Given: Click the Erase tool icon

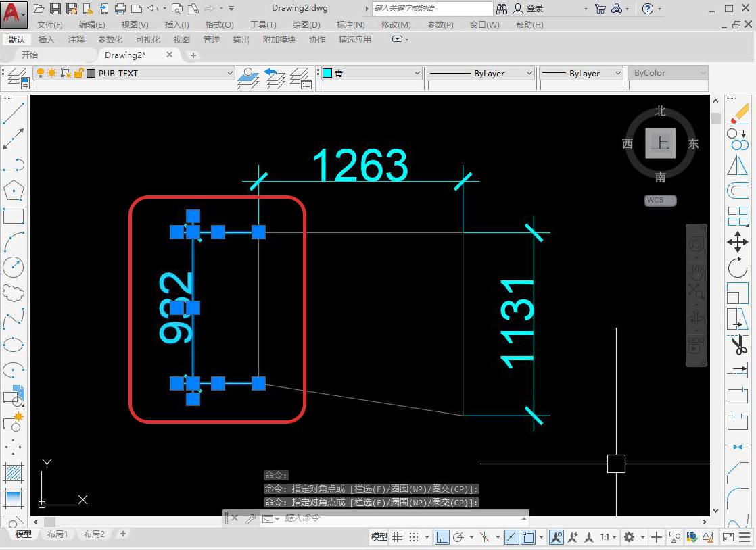Looking at the screenshot, I should click(x=738, y=113).
